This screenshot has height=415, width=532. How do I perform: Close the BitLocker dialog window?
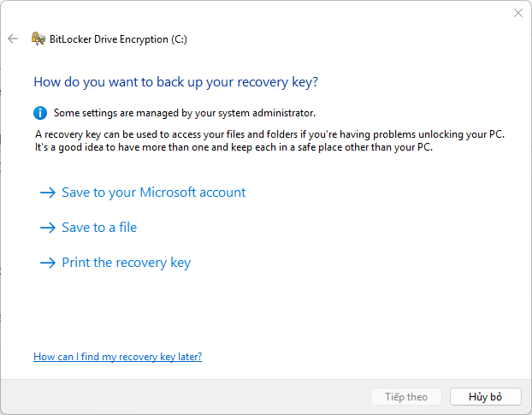517,13
